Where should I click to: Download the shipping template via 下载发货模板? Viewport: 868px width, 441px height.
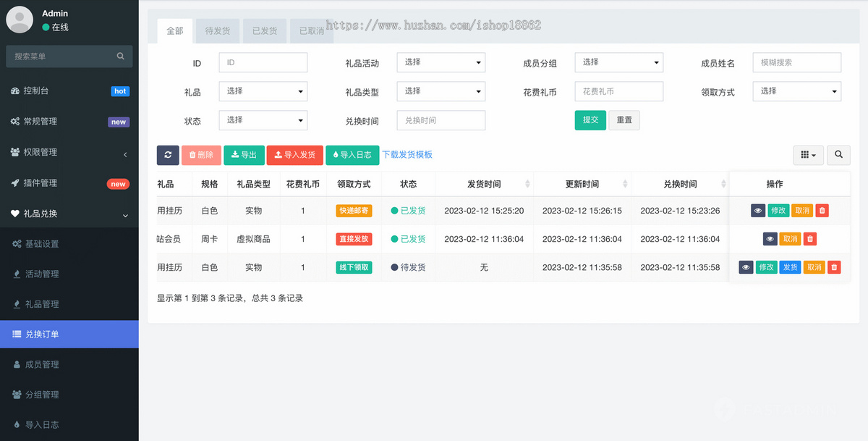[408, 155]
